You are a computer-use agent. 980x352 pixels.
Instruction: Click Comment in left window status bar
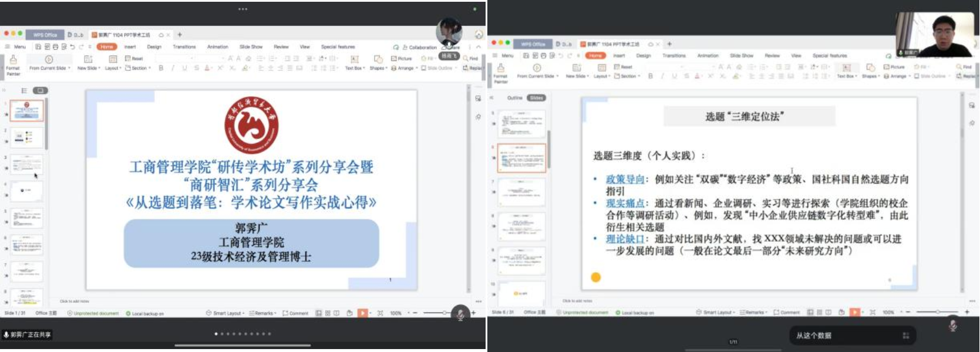(295, 313)
